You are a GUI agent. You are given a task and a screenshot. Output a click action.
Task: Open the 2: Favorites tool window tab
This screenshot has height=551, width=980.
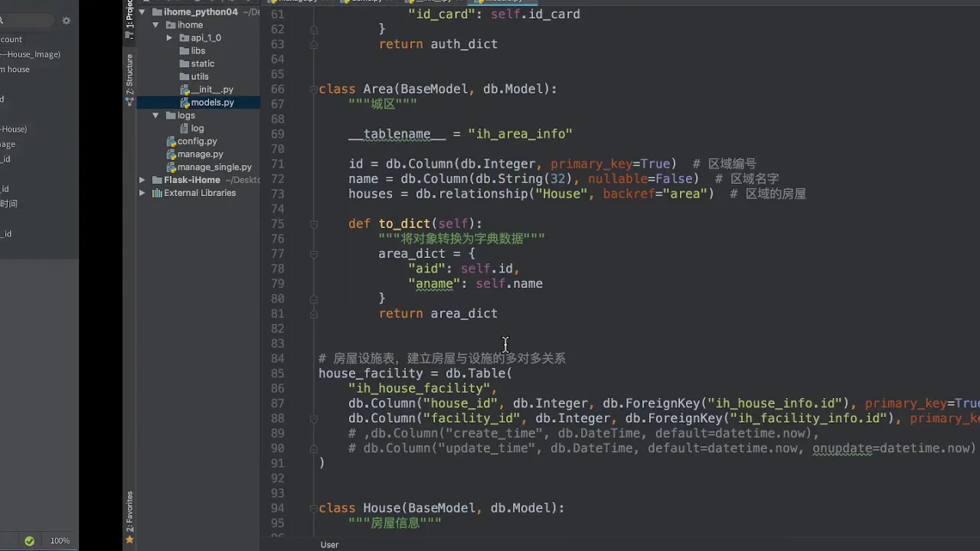pos(129,517)
